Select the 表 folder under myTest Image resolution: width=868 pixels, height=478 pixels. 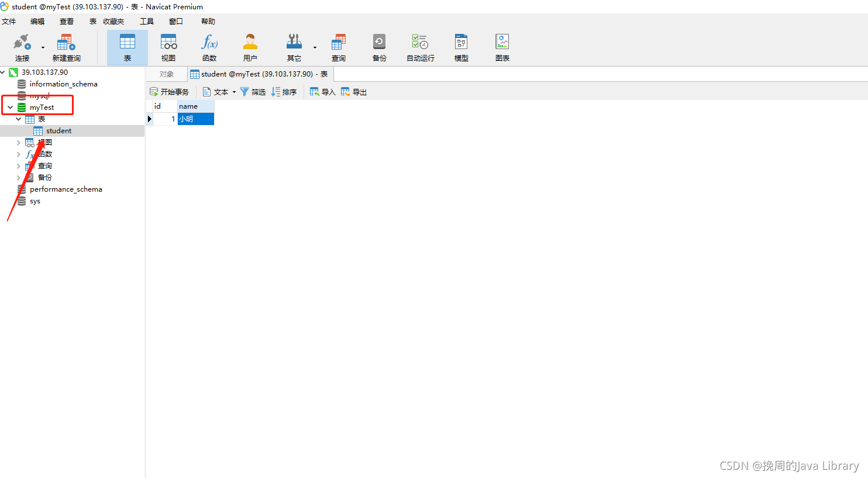point(41,119)
